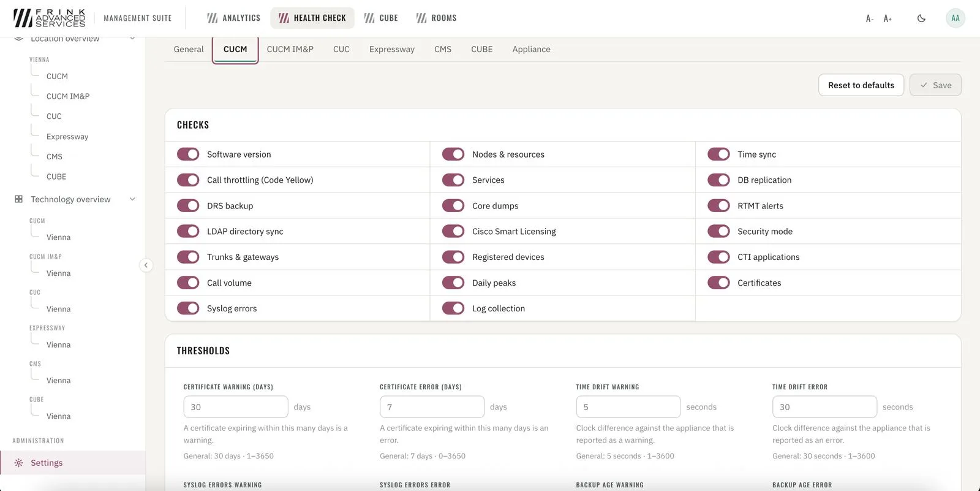Select CUBE under Vienna location
Image resolution: width=980 pixels, height=491 pixels.
[x=56, y=177]
